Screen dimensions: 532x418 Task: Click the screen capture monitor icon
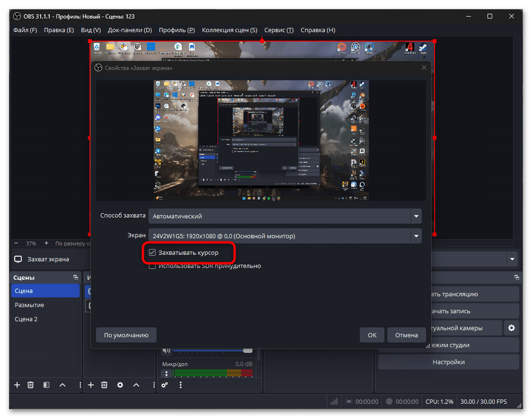pos(18,259)
